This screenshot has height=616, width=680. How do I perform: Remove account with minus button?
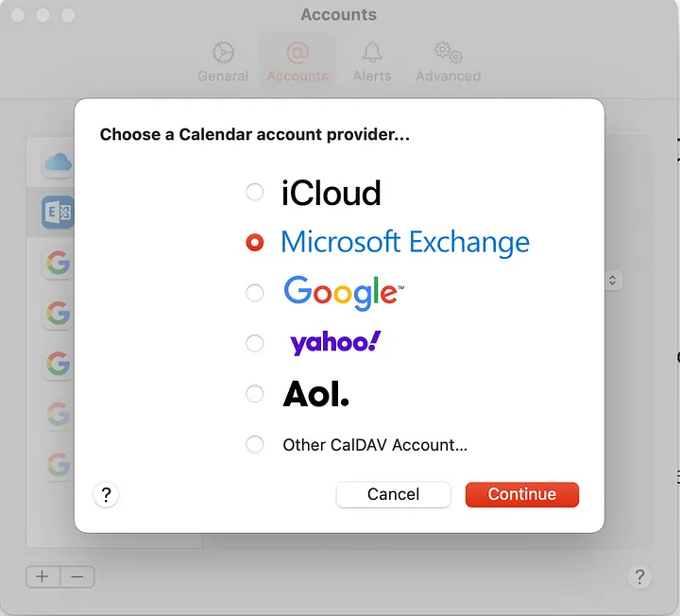tap(77, 576)
